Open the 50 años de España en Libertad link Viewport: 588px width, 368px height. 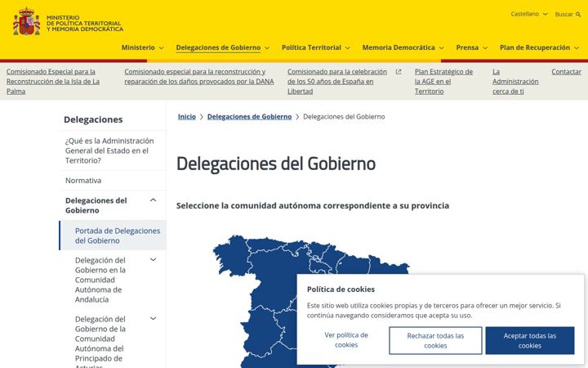pyautogui.click(x=337, y=82)
